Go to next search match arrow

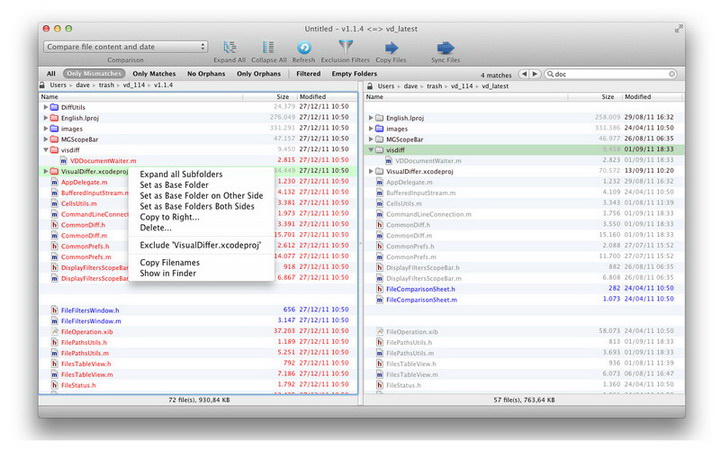535,74
